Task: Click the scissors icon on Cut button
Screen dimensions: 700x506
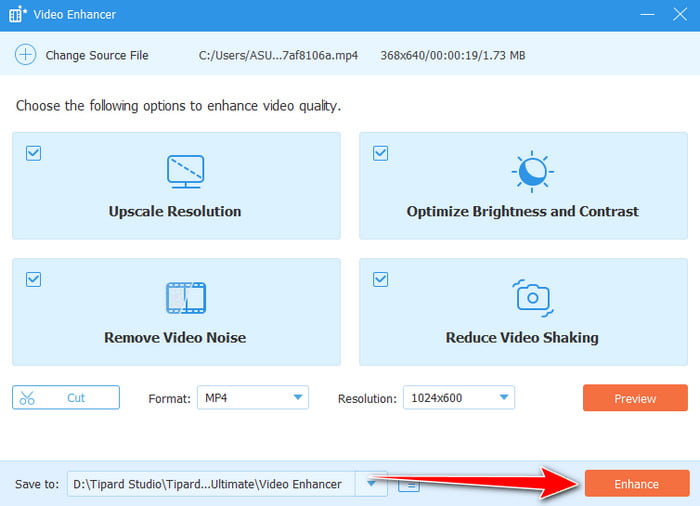Action: pos(27,398)
